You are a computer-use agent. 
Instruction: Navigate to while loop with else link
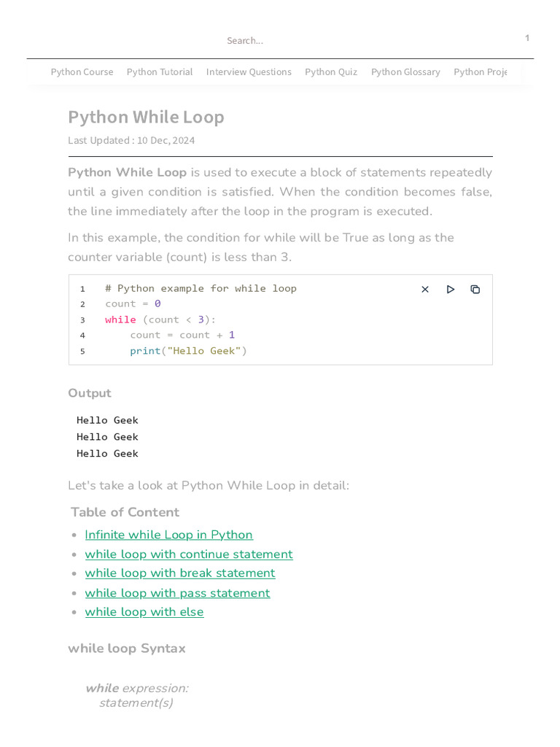tap(144, 612)
